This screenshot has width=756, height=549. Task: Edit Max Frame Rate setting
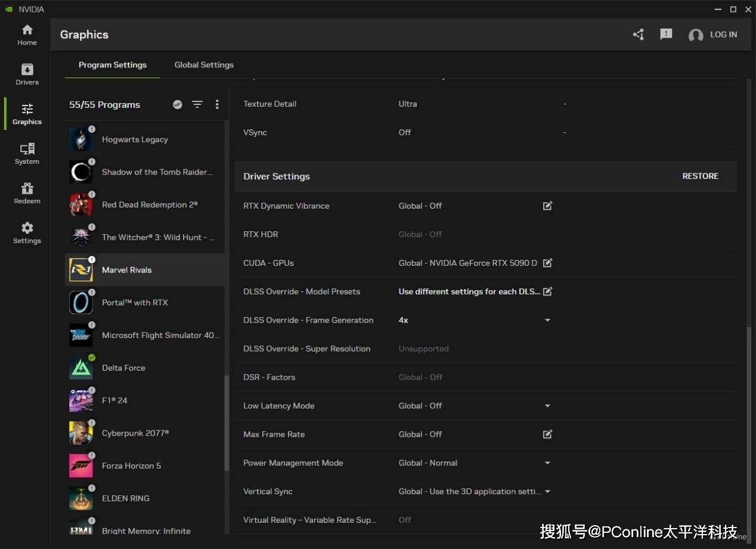tap(547, 435)
